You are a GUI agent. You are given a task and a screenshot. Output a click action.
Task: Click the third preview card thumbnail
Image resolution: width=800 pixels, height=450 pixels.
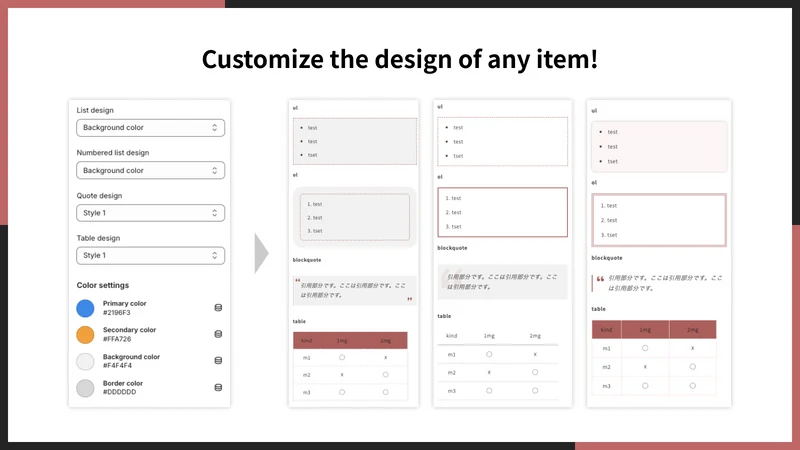(x=659, y=253)
